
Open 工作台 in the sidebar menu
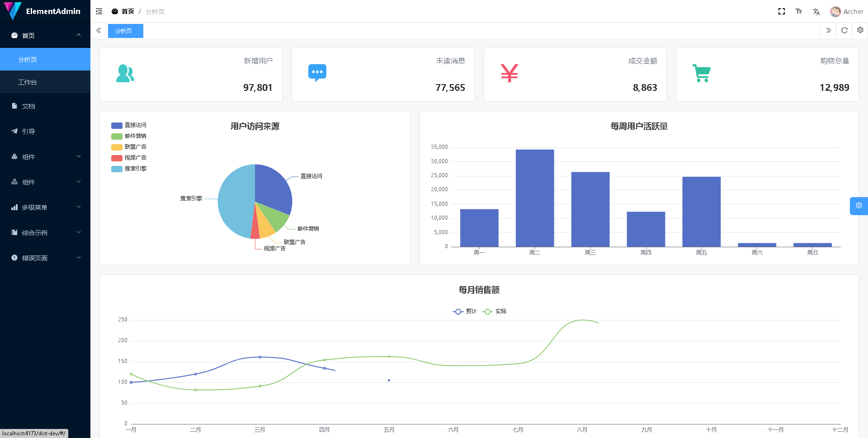28,82
